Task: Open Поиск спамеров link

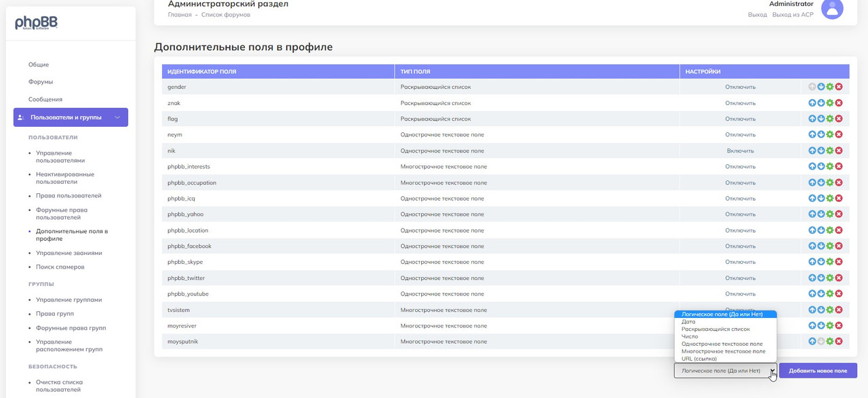Action: tap(60, 267)
